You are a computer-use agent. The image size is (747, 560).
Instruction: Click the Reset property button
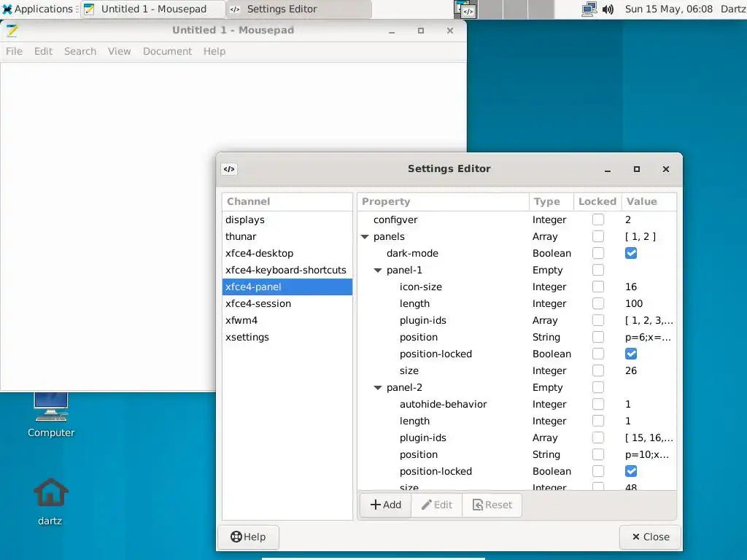coord(492,505)
